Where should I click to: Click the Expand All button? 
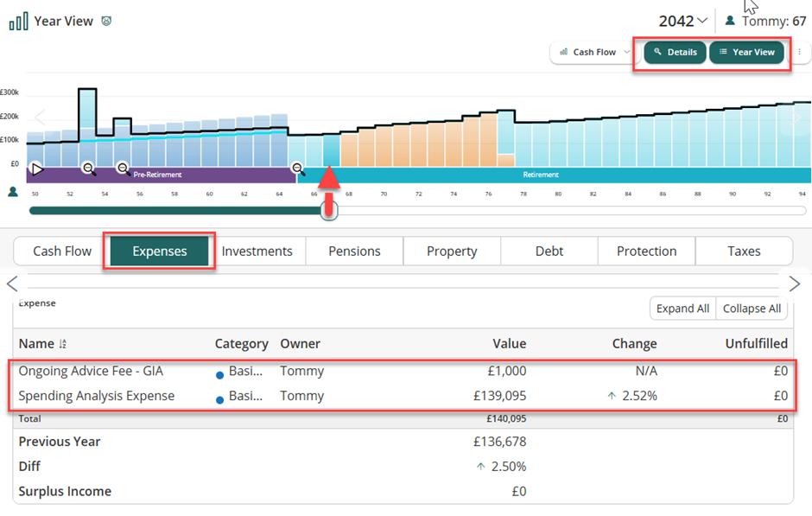[x=682, y=309]
